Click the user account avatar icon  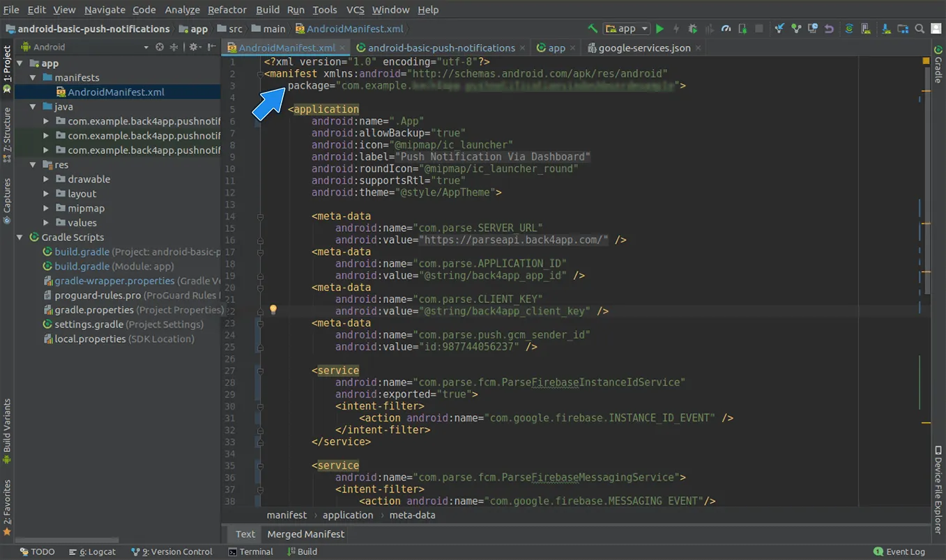point(936,29)
